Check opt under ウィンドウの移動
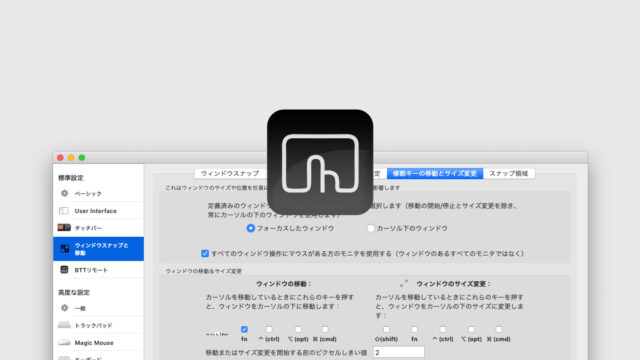Viewport: 640px width, 360px height. (298, 329)
